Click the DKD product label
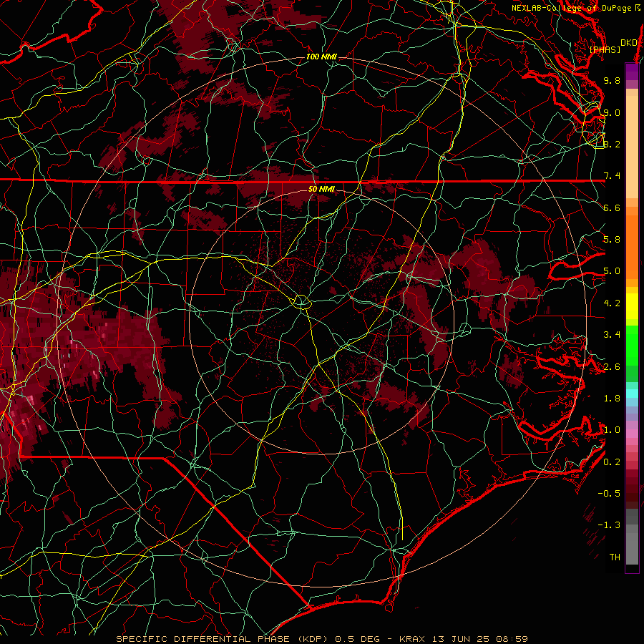This screenshot has width=644, height=644. pos(629,43)
